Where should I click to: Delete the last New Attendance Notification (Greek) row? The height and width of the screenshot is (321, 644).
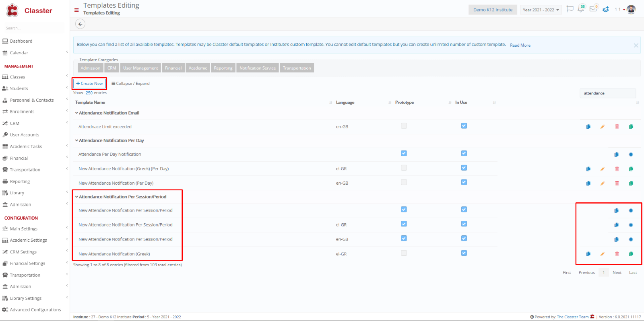(617, 254)
